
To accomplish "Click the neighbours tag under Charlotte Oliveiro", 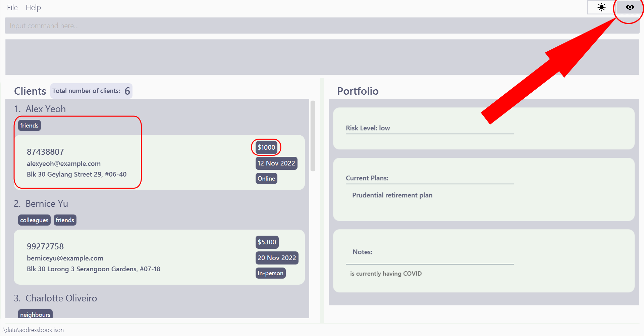I will (35, 314).
